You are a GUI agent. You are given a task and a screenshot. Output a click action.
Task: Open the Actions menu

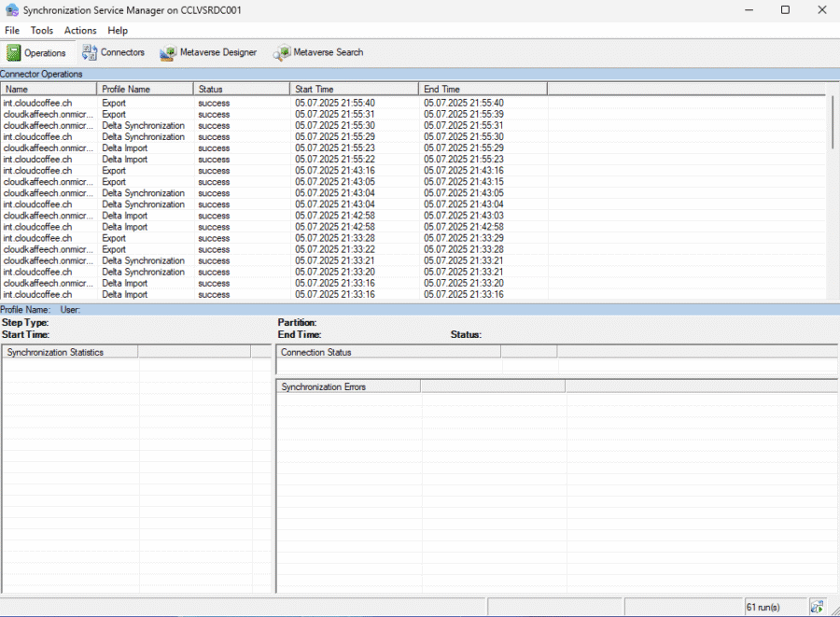[80, 31]
